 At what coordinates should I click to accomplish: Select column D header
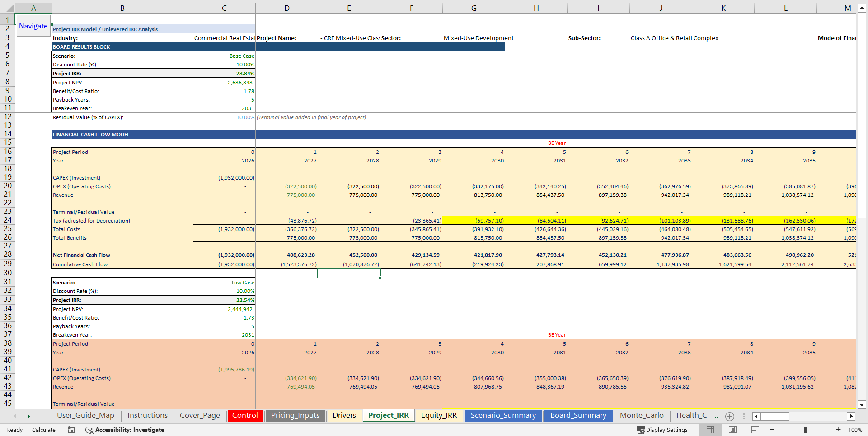(286, 8)
